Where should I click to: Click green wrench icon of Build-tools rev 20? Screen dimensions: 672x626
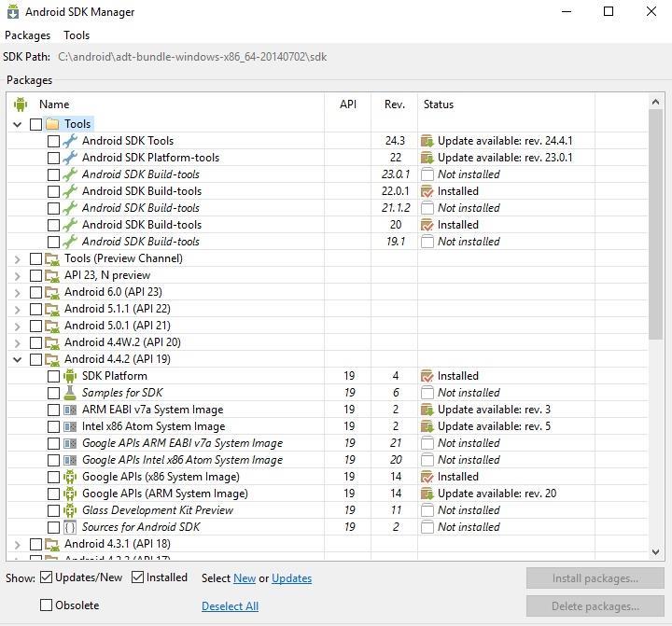pyautogui.click(x=70, y=225)
